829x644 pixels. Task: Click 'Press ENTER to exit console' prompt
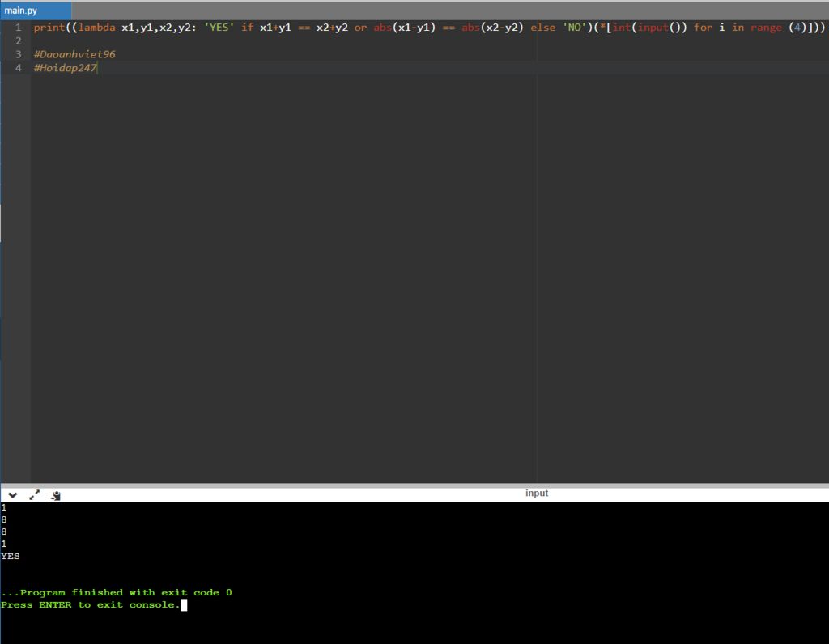coord(91,605)
